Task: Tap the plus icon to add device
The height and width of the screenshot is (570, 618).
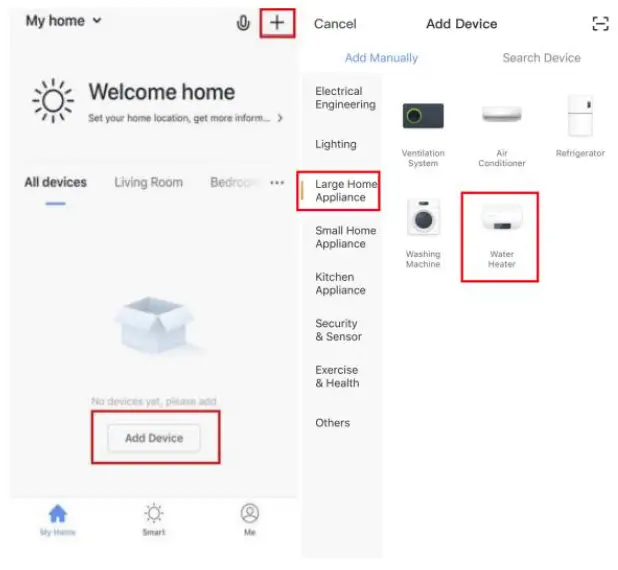Action: pos(277,22)
